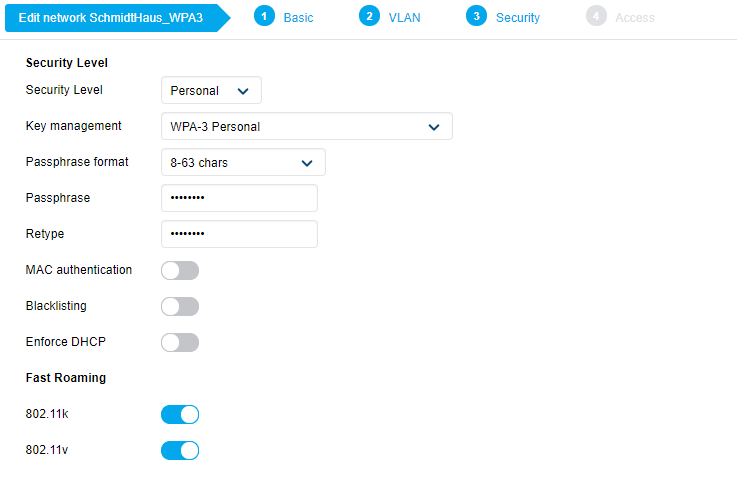Click the step 4 circle icon
Viewport: 737px width, 491px height.
tap(596, 17)
